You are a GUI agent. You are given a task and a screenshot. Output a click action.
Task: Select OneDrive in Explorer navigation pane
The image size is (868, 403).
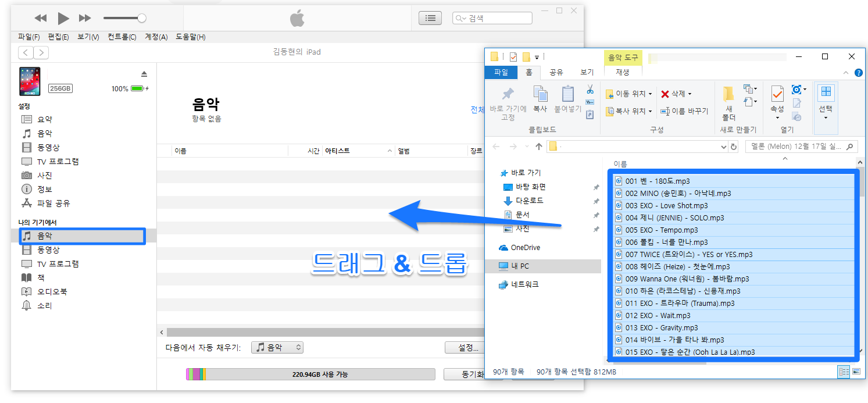tap(526, 247)
